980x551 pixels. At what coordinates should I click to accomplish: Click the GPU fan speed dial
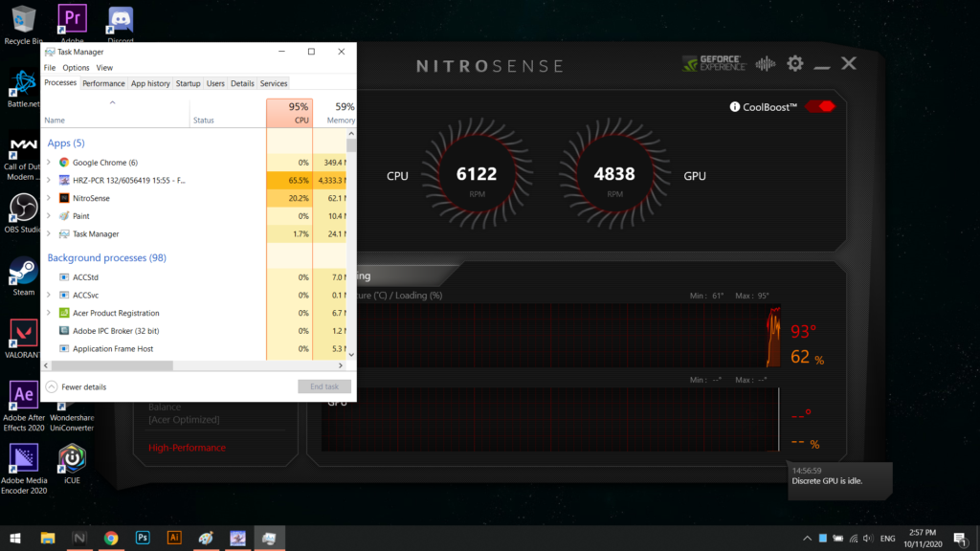(614, 174)
